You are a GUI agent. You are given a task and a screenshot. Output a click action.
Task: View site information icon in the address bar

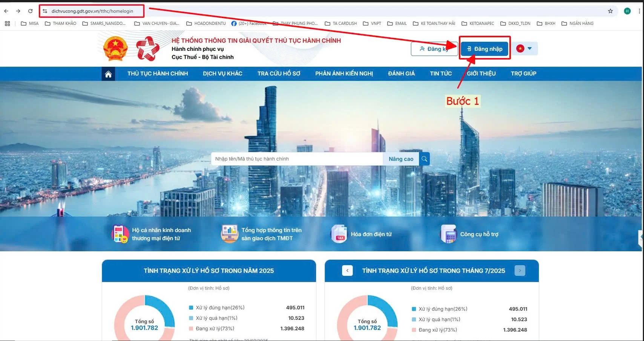click(x=45, y=11)
